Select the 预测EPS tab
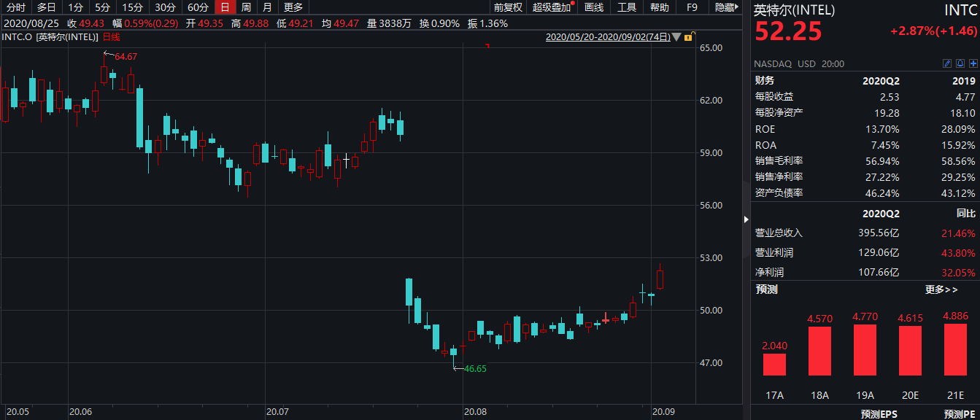This screenshot has width=980, height=420. point(880,414)
